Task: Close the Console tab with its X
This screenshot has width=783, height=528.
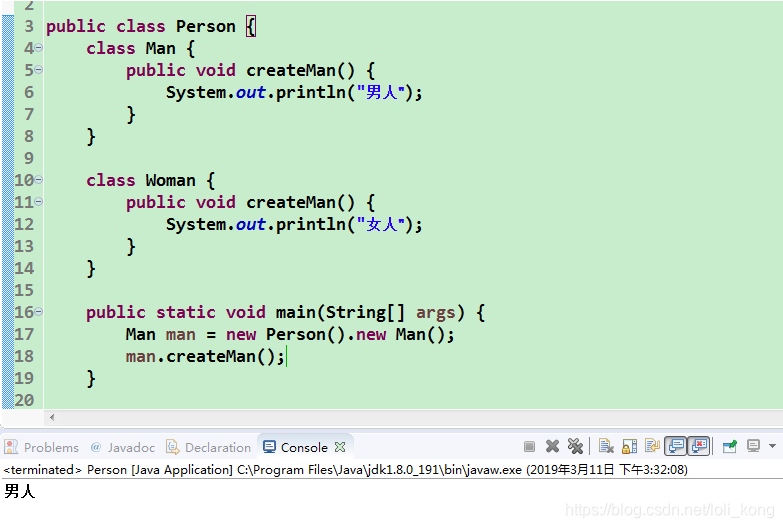Action: pos(340,447)
